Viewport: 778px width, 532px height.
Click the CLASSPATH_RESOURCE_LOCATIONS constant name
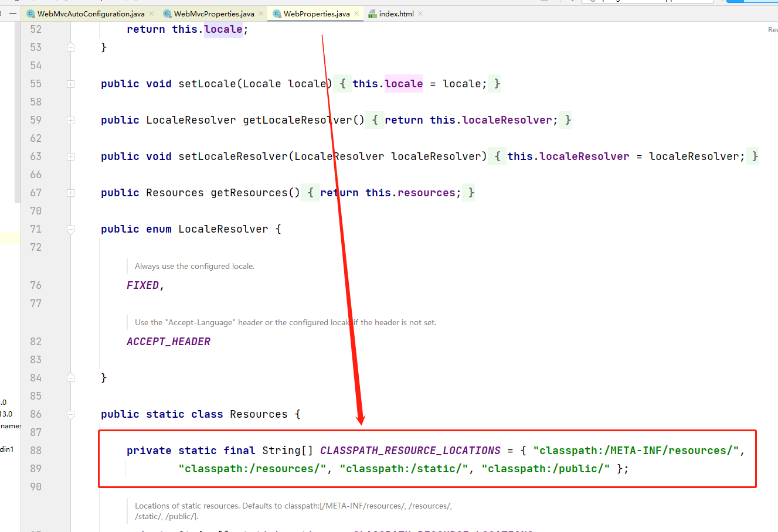pyautogui.click(x=410, y=451)
